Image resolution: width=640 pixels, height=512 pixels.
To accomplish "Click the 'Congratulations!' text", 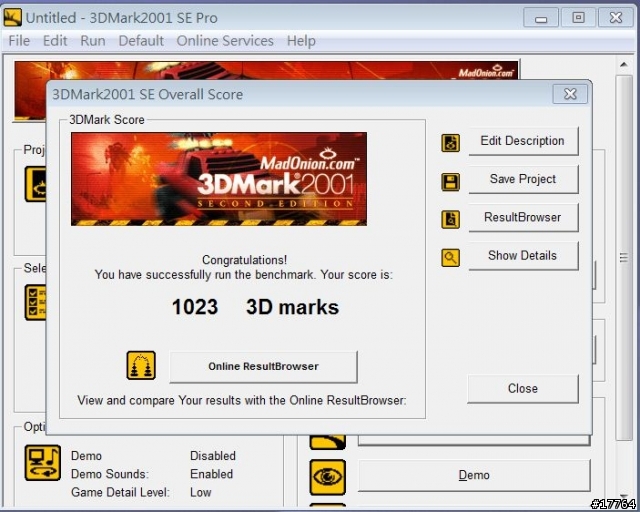I will [244, 260].
